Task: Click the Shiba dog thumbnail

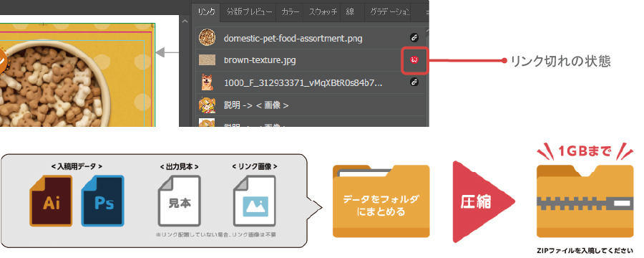Action: click(x=207, y=82)
